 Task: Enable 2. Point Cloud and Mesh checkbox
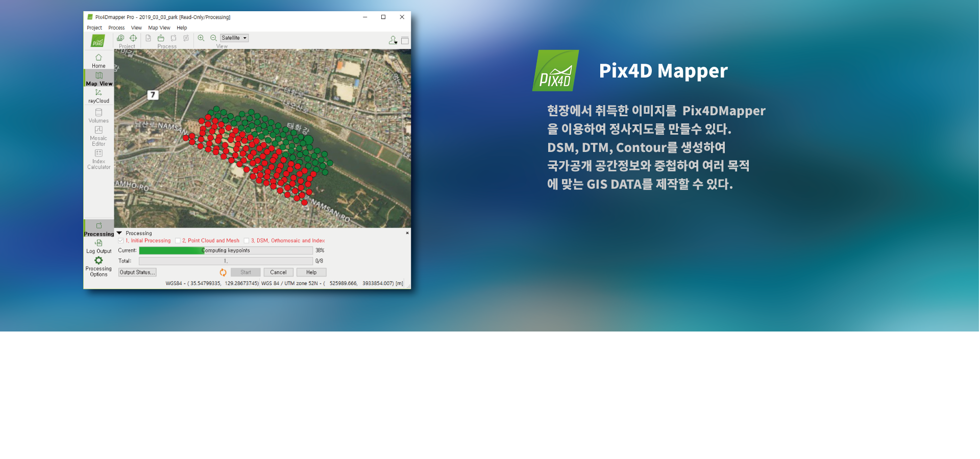tap(178, 241)
